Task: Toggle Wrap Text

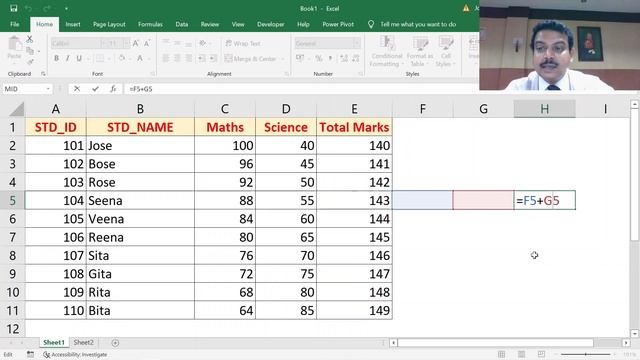Action: point(243,43)
